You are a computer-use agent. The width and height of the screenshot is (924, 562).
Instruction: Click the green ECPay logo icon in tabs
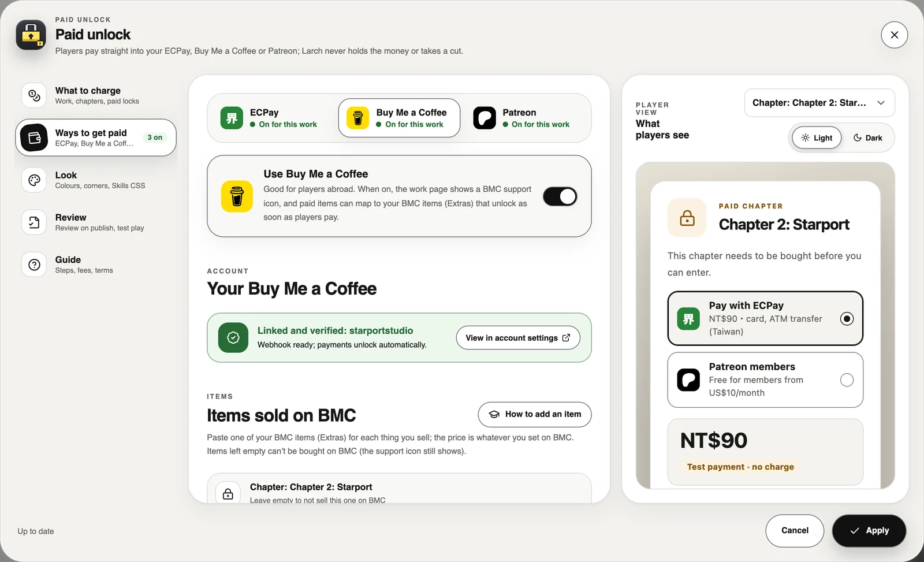point(232,118)
